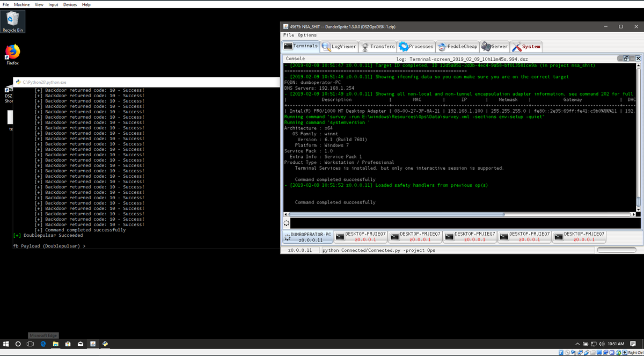Click VirtualBox keyboard capture indicator
This screenshot has width=644, height=356.
point(625,353)
